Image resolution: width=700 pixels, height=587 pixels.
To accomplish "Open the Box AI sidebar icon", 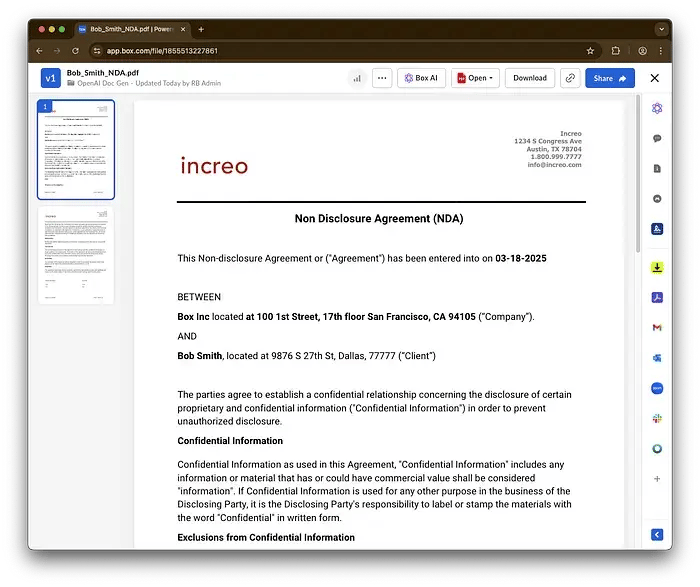I will pos(657,108).
